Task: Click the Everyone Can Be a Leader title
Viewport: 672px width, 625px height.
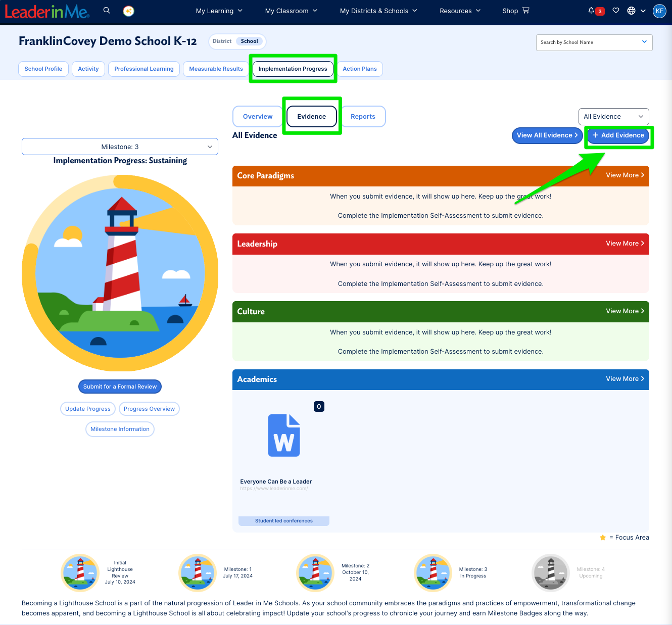Action: coord(276,482)
